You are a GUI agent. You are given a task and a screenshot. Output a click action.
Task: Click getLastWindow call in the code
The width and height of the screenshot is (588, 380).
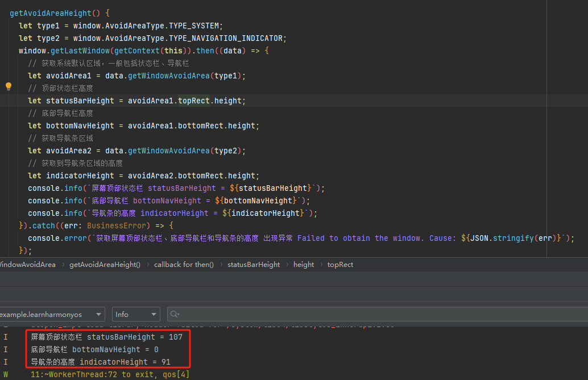pos(80,51)
